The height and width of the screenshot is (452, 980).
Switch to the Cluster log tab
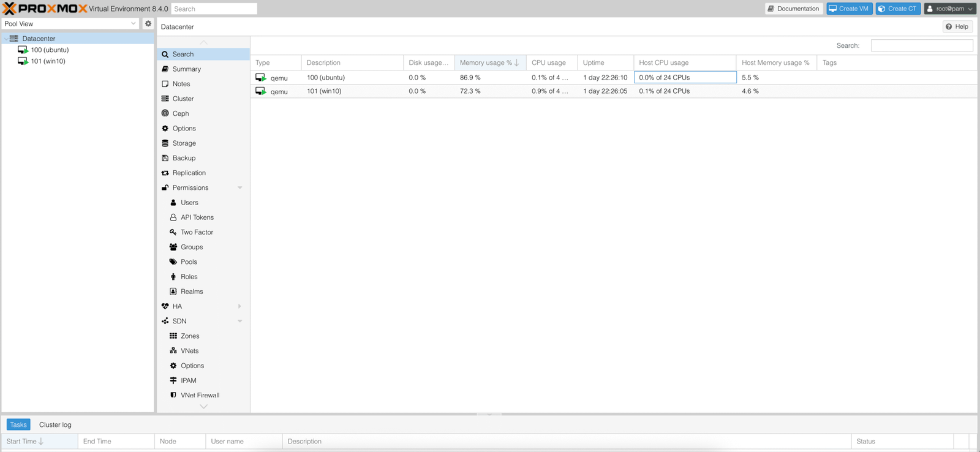coord(55,424)
